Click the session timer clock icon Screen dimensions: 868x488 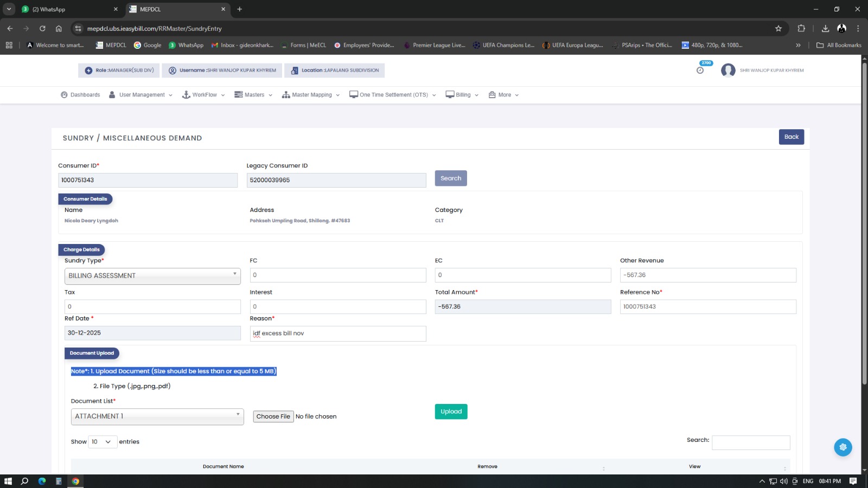(x=700, y=70)
